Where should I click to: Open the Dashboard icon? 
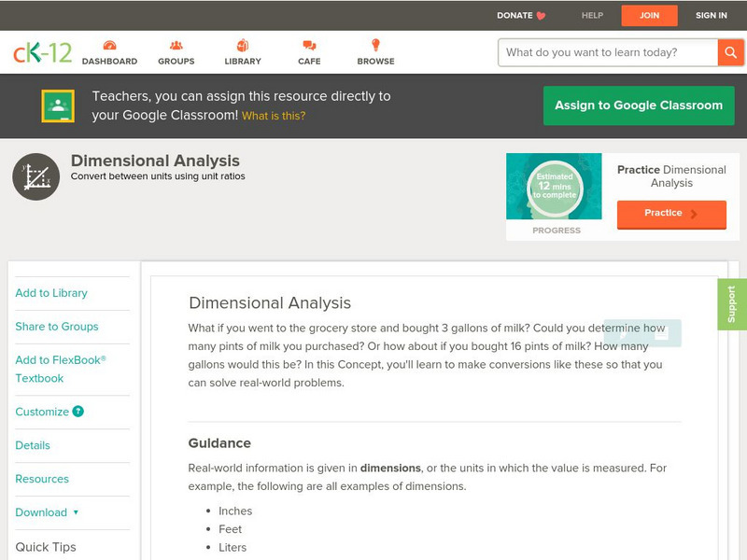[x=110, y=45]
